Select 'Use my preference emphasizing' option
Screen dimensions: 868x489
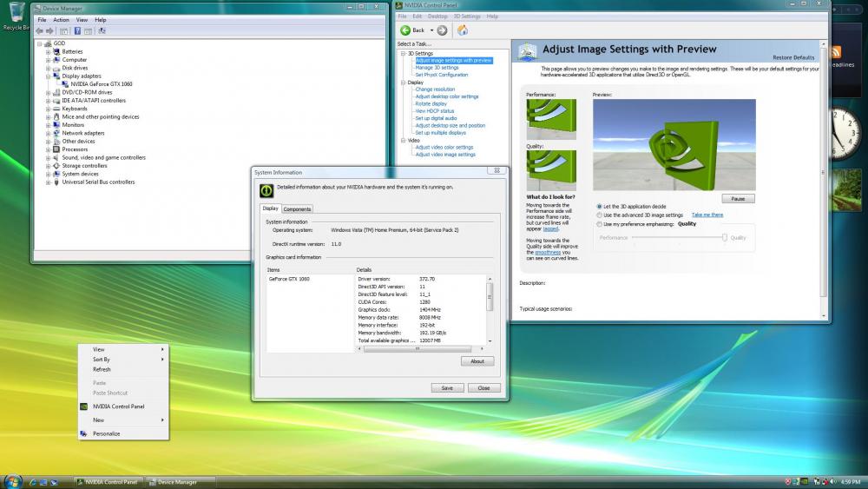pos(600,224)
